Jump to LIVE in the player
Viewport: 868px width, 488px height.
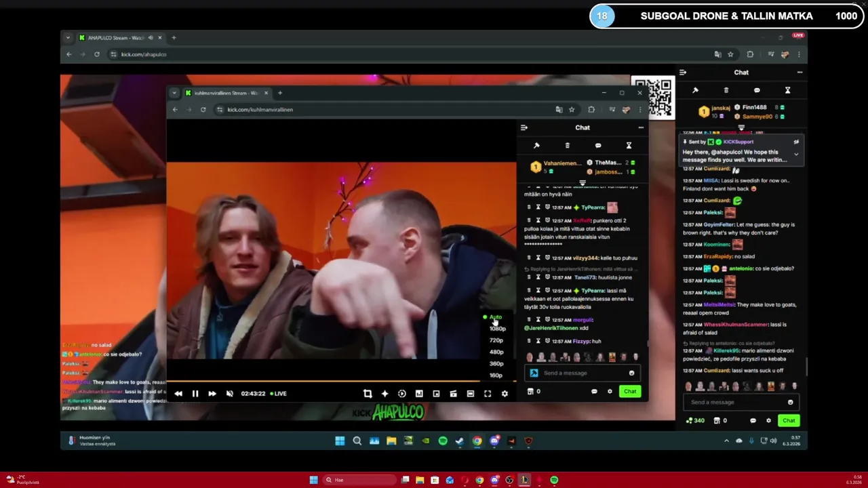(x=278, y=394)
